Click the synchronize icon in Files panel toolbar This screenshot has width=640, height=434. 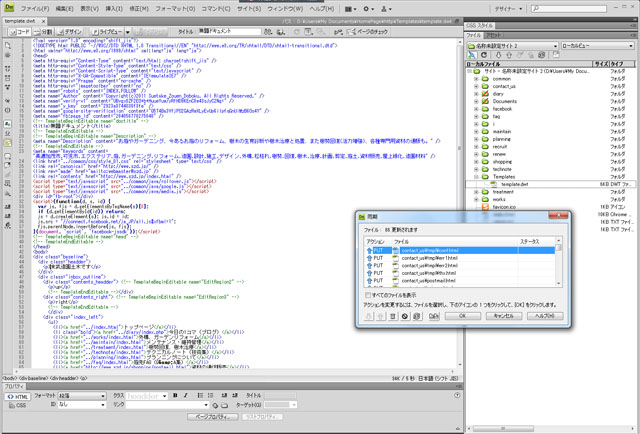pos(541,55)
